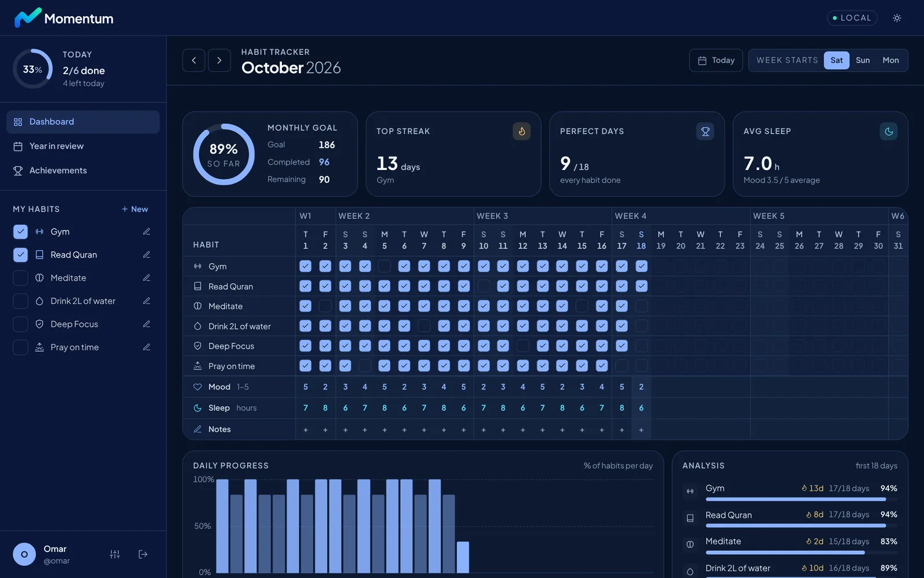
Task: Go to previous month with left chevron
Action: (x=194, y=60)
